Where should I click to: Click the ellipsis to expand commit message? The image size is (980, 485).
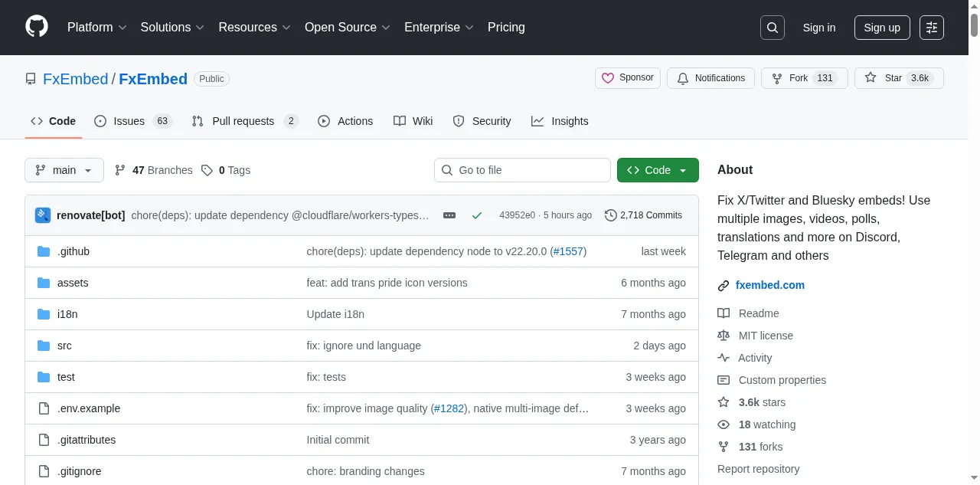tap(449, 215)
